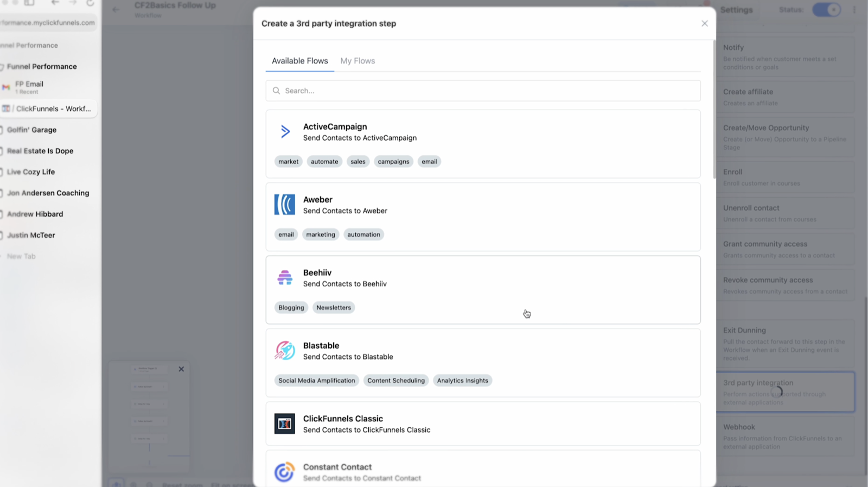The image size is (868, 487).
Task: Click the browser back arrow
Action: pyautogui.click(x=55, y=3)
